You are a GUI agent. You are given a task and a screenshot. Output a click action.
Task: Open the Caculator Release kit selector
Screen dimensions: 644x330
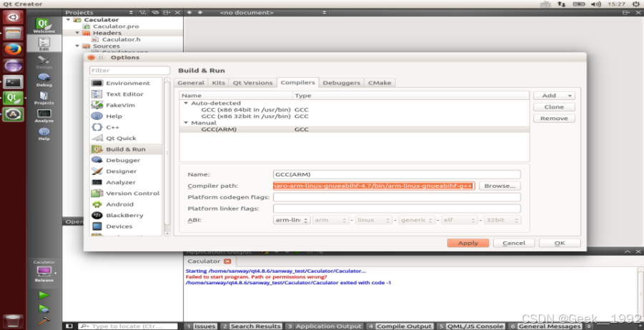[44, 271]
